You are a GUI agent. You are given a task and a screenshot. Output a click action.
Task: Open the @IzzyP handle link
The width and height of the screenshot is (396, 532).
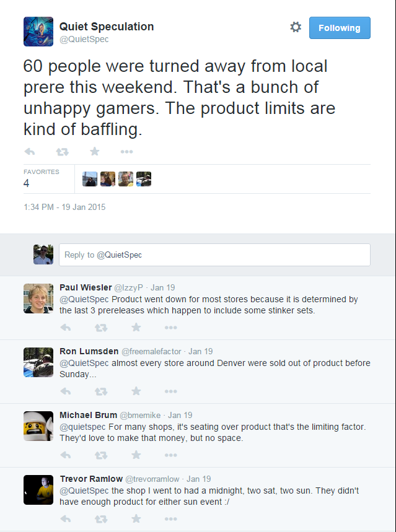point(129,287)
